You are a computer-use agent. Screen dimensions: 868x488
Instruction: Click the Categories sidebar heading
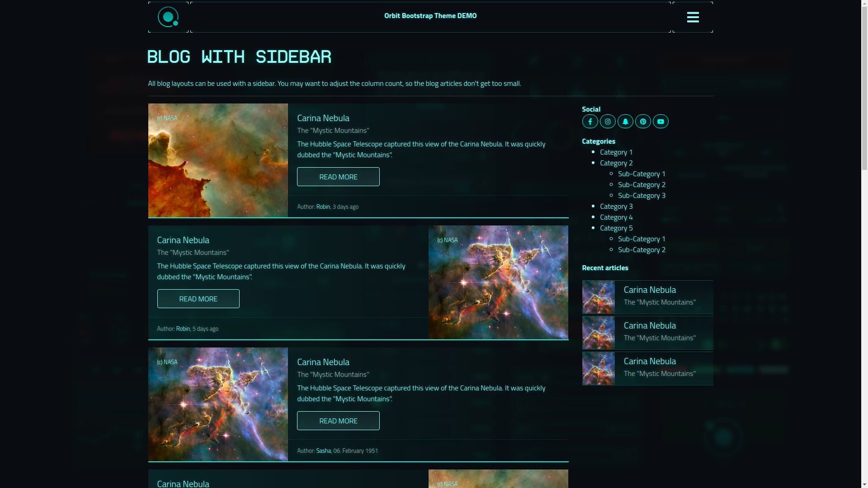pyautogui.click(x=598, y=141)
